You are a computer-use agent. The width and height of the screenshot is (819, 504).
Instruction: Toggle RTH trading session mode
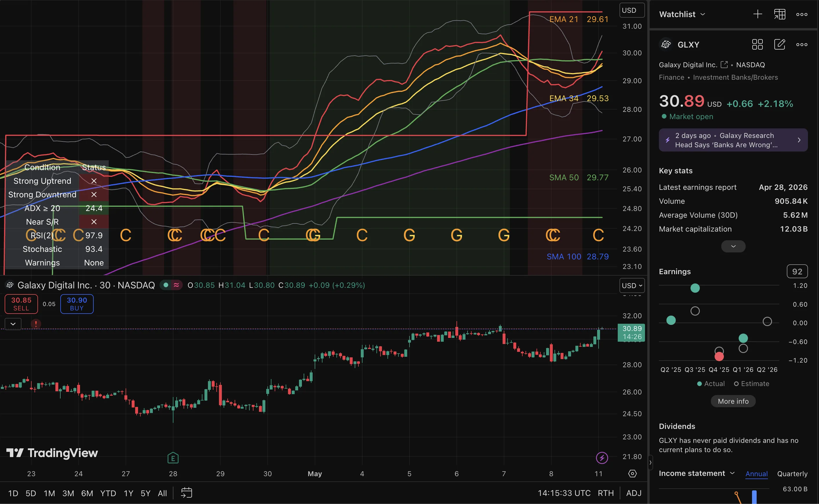click(x=606, y=493)
